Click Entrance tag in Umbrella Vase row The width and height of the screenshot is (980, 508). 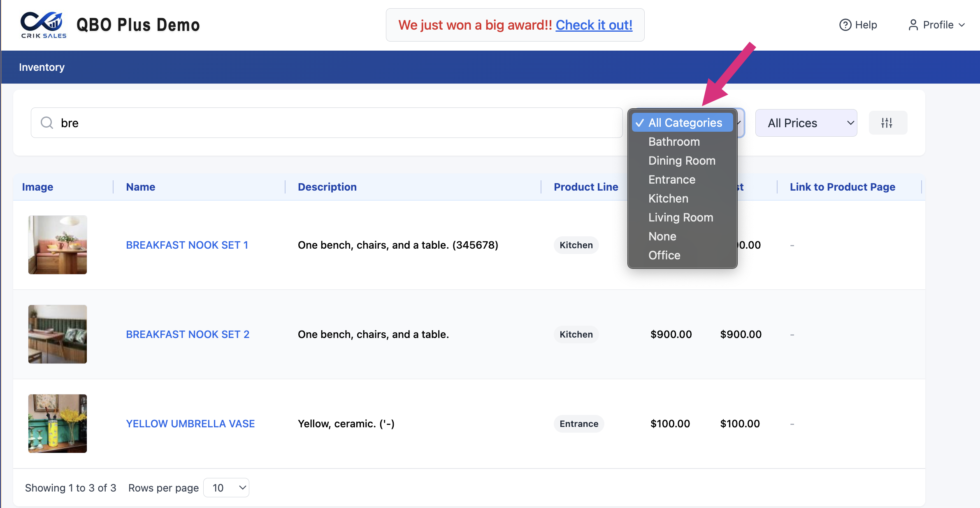(579, 424)
